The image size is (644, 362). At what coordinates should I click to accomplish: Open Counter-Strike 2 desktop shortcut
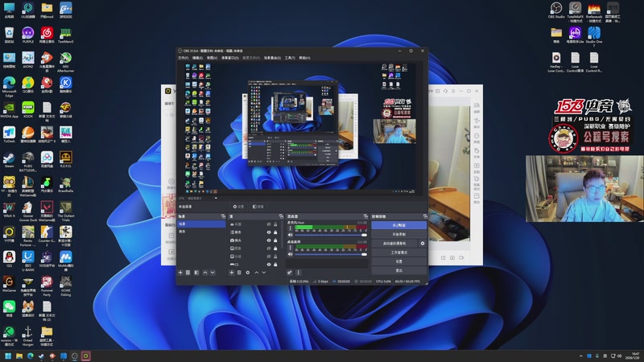click(x=47, y=236)
